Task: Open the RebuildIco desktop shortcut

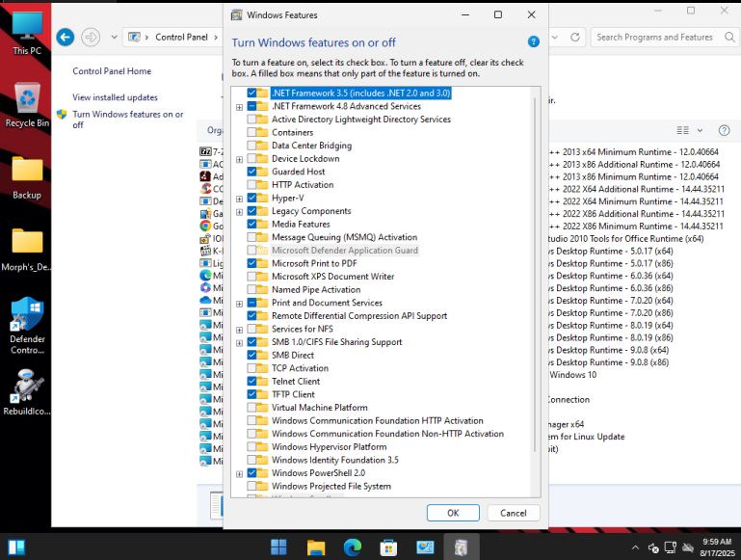Action: (x=27, y=391)
